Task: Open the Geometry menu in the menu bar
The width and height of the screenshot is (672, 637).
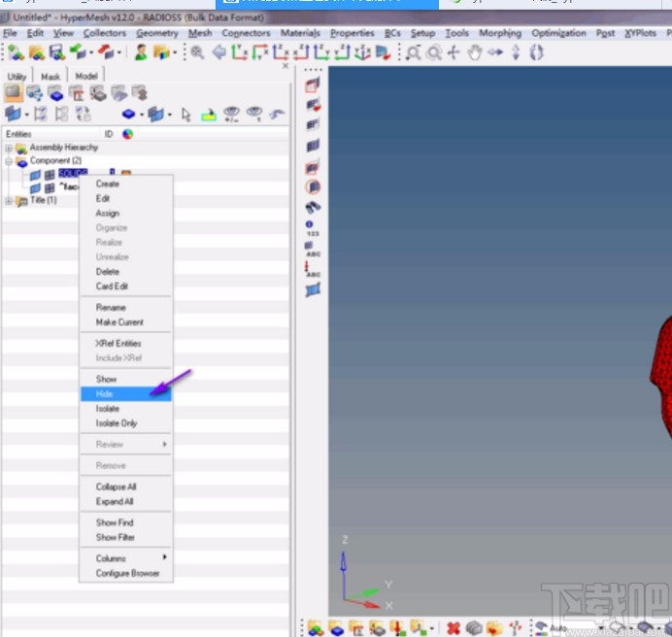Action: 156,33
